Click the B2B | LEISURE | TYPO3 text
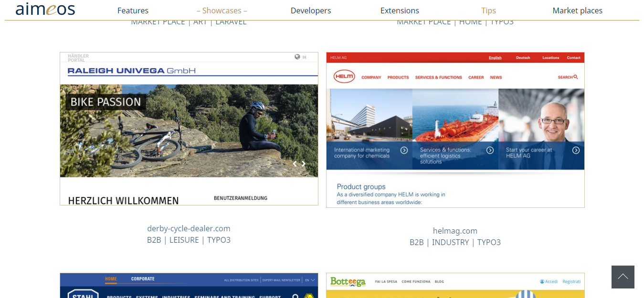Viewport: 644px width, 298px height. pos(189,240)
